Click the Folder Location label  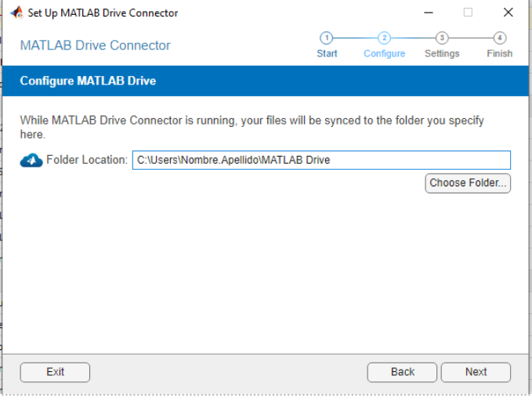[86, 161]
